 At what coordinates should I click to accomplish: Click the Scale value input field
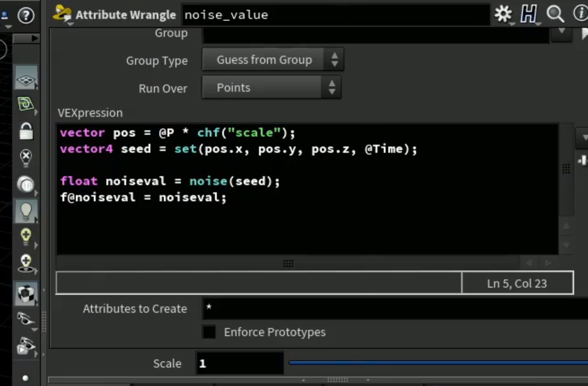click(240, 363)
